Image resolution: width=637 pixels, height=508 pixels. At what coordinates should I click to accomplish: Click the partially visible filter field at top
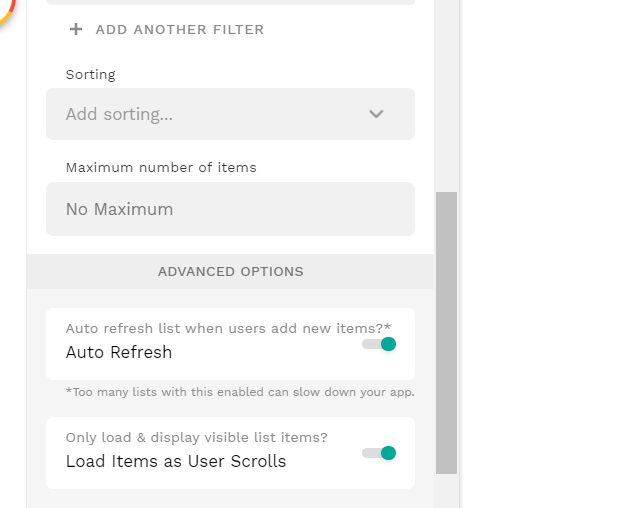pos(230,2)
